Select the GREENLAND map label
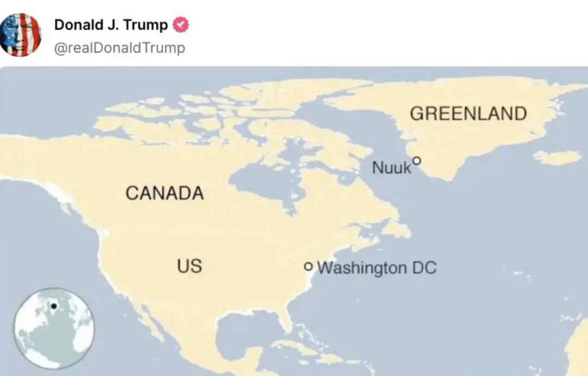Image resolution: width=588 pixels, height=376 pixels. click(x=468, y=113)
